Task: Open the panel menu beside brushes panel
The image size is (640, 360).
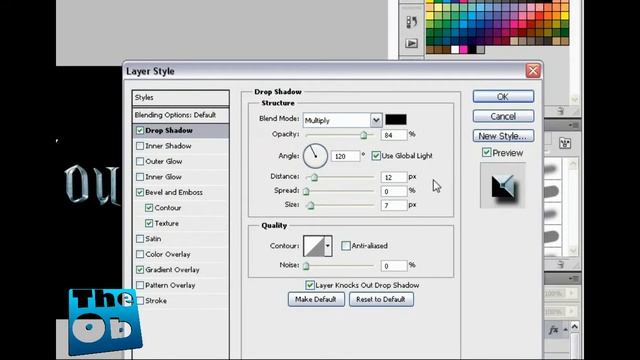Action: [x=573, y=125]
